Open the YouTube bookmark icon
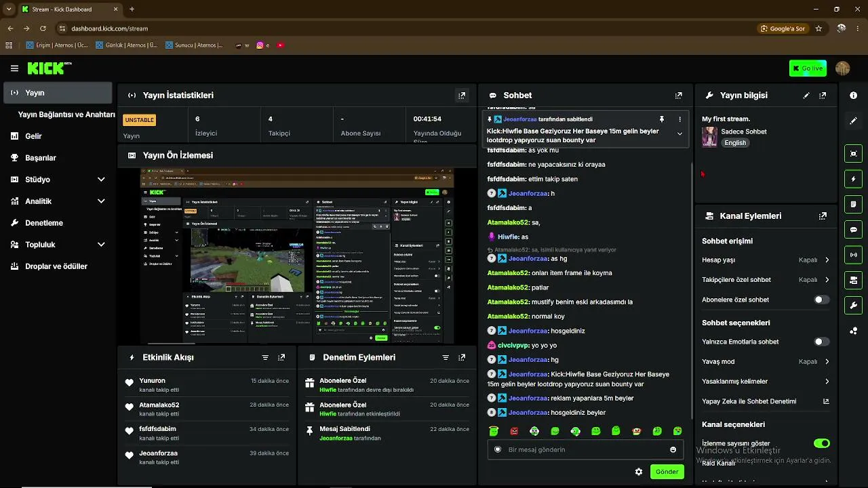 pyautogui.click(x=280, y=45)
